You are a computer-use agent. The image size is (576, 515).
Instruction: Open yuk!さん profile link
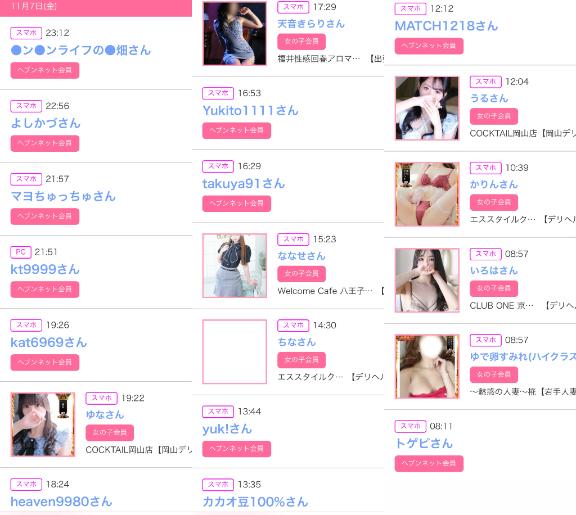click(227, 429)
